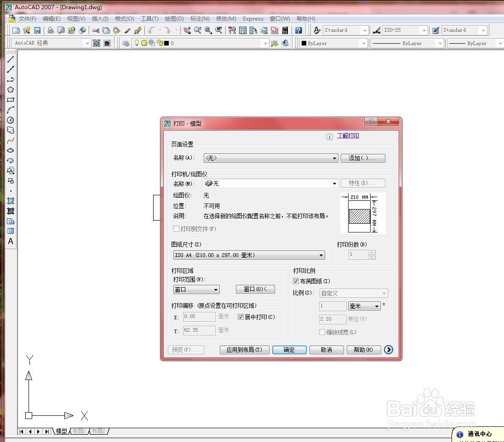Click the Save icon in toolbar
The width and height of the screenshot is (504, 442).
[37, 30]
